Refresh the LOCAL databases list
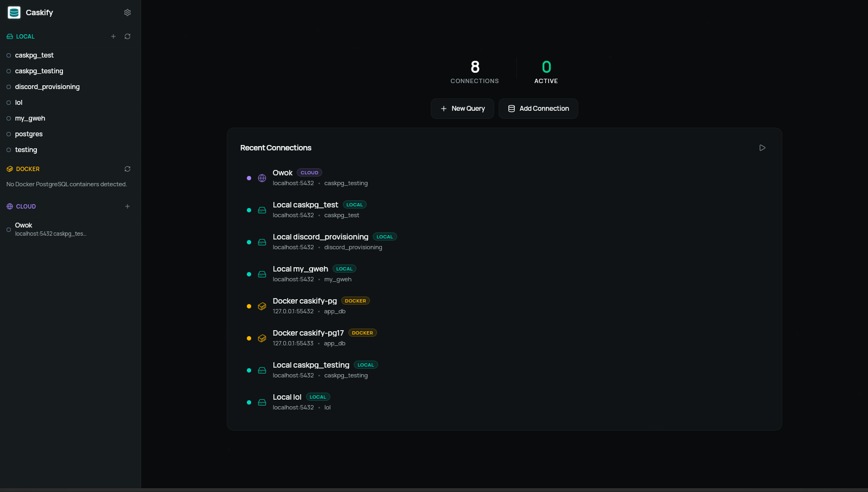868x492 pixels. [127, 36]
